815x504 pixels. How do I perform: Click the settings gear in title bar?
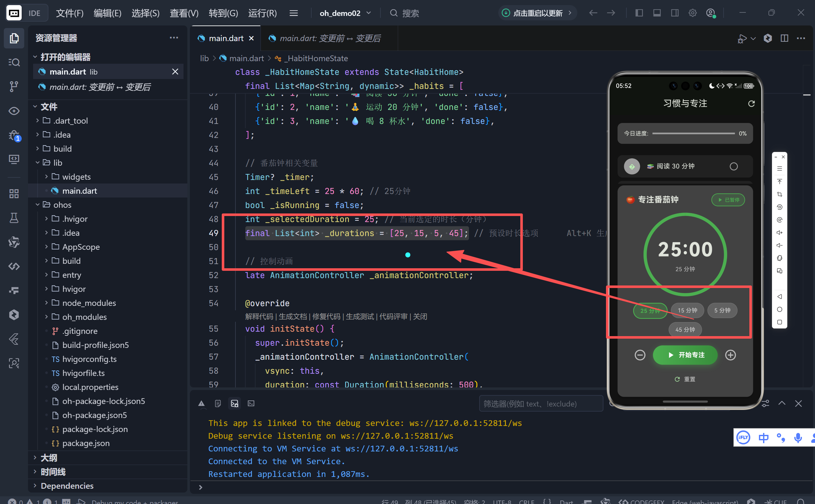(692, 13)
